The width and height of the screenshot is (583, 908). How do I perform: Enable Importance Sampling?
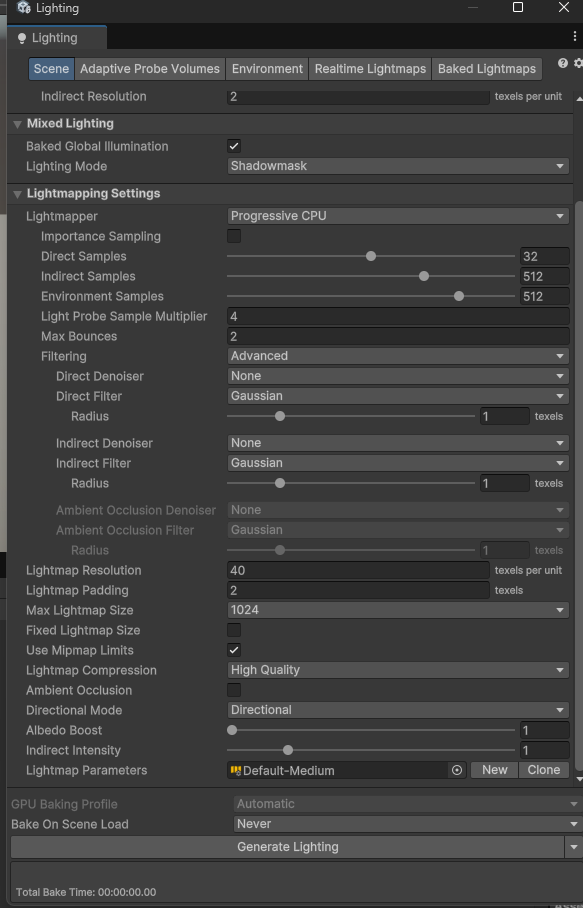click(233, 236)
